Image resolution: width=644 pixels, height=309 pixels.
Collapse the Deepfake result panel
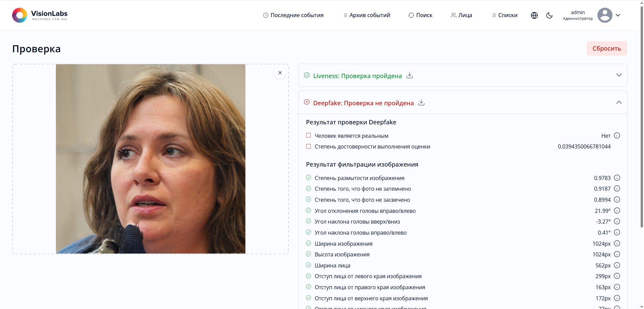(619, 102)
